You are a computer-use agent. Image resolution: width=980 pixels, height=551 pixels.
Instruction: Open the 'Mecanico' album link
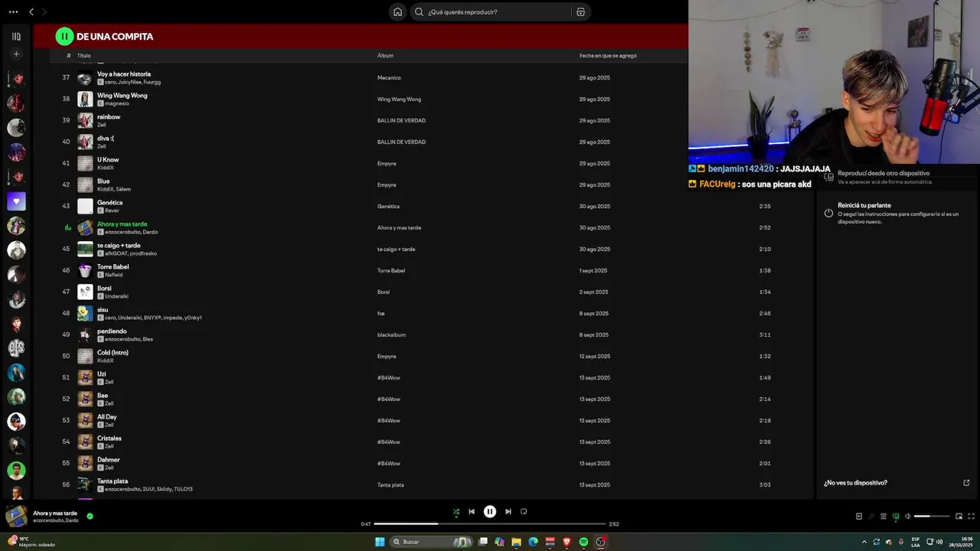point(389,77)
